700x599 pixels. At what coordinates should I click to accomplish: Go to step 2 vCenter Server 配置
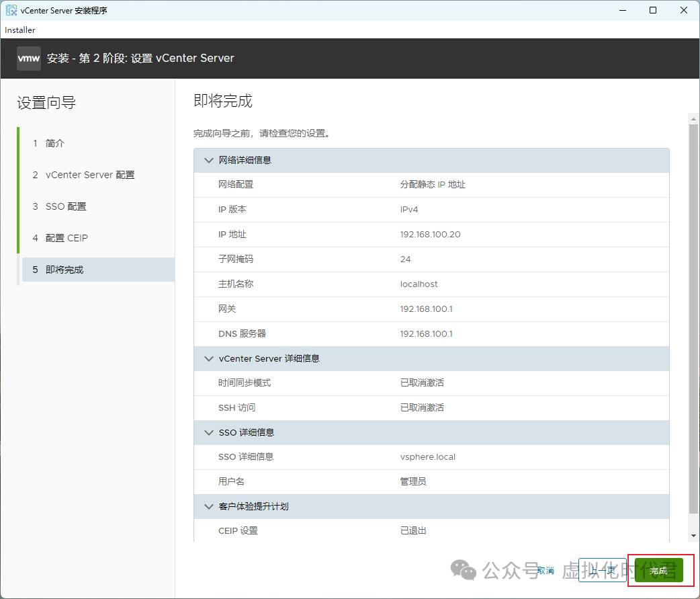pos(83,175)
